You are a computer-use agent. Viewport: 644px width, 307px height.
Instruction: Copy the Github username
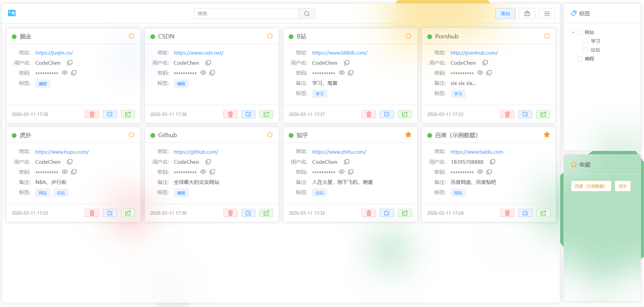(x=208, y=162)
